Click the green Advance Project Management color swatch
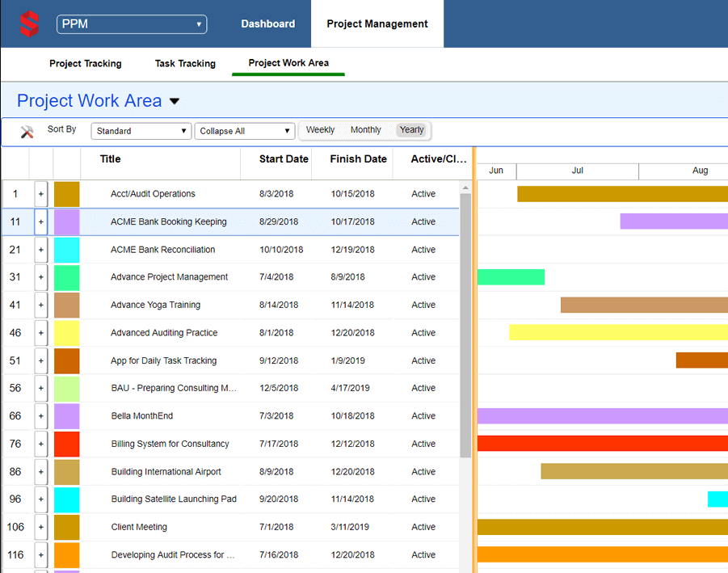Screen dimensions: 728x573 [x=66, y=277]
